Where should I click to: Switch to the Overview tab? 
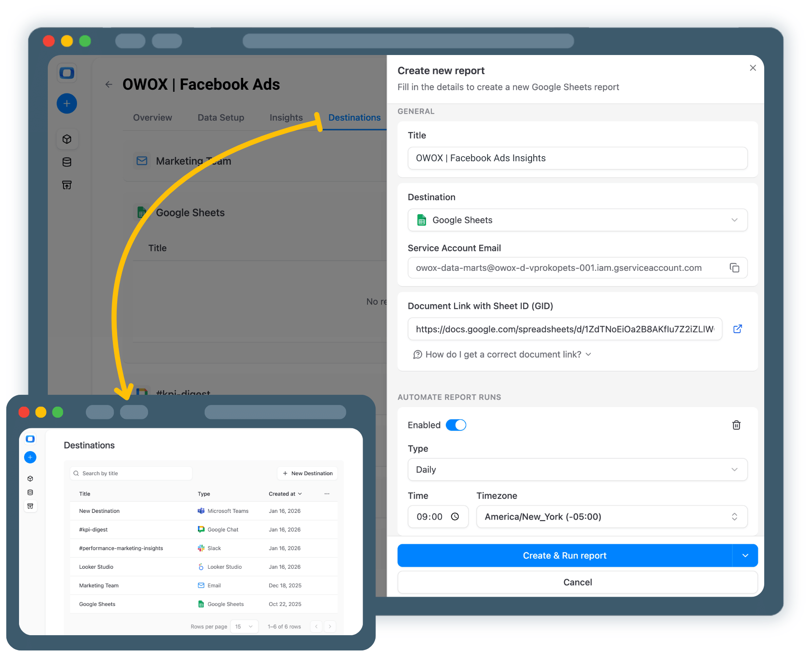(152, 118)
